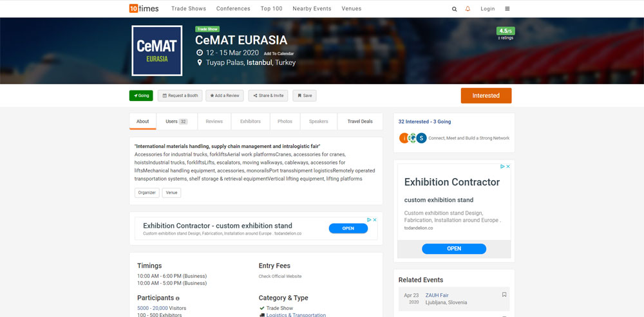Click OPEN in the banner ad
This screenshot has height=317, width=644.
point(348,228)
